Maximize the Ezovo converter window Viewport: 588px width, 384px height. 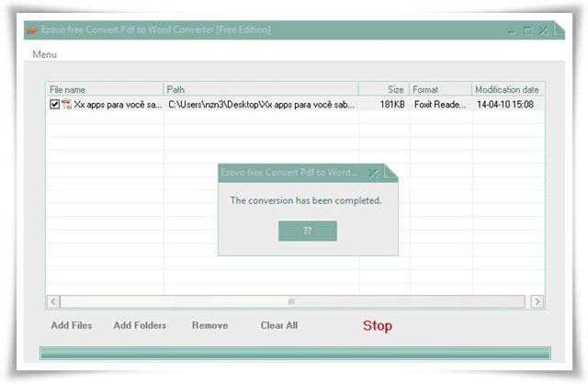coord(527,30)
